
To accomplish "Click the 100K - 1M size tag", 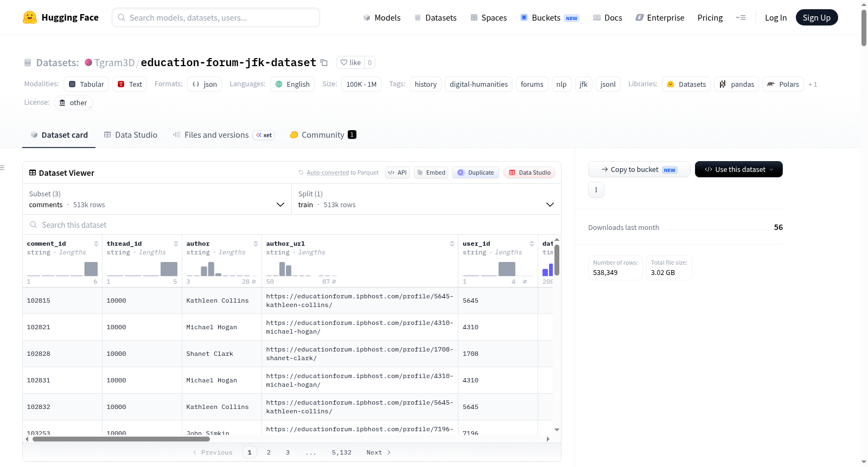I will pyautogui.click(x=361, y=84).
